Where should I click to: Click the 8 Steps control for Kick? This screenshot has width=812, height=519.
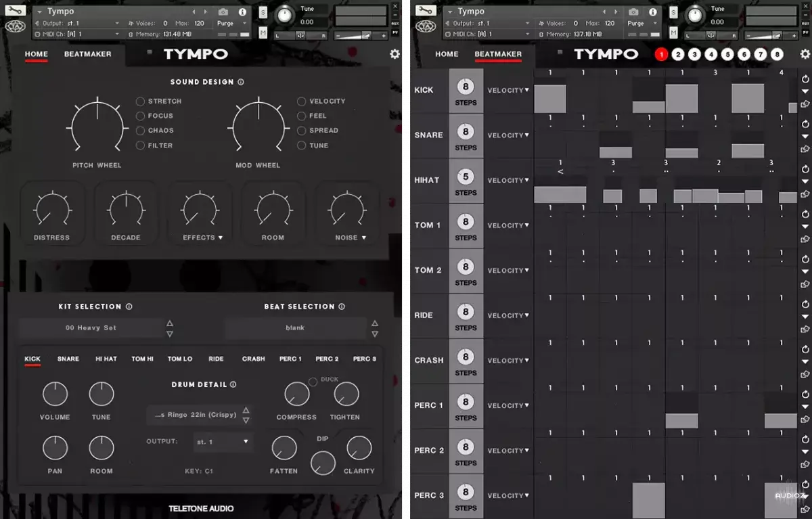(466, 91)
